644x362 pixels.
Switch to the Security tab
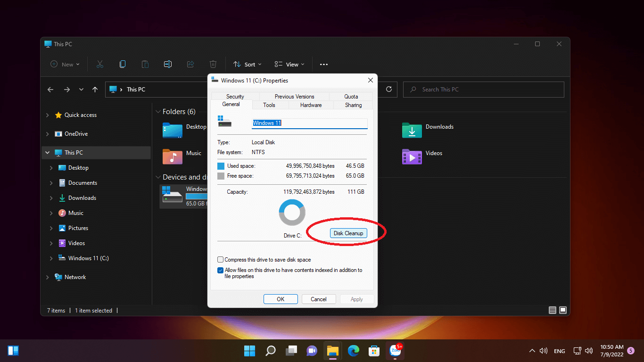pyautogui.click(x=235, y=97)
